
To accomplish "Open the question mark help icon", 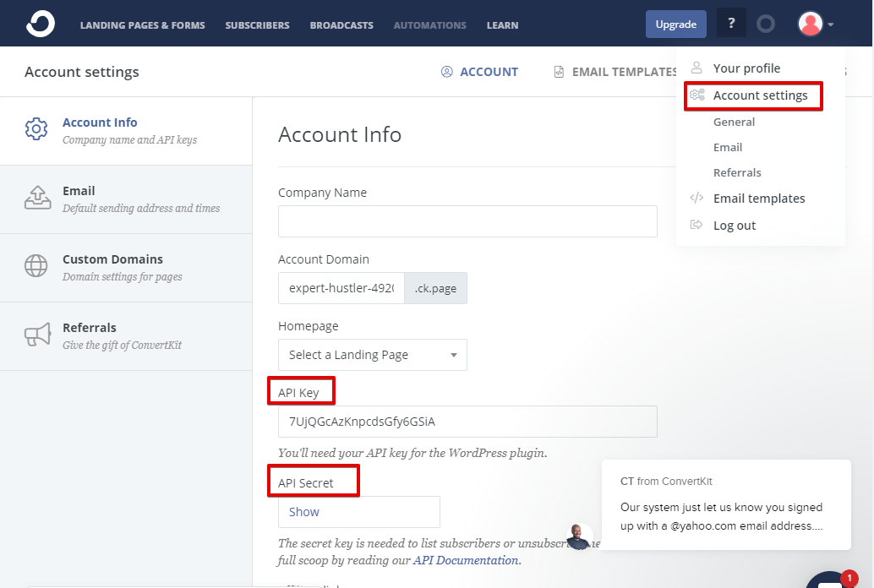I will [731, 24].
